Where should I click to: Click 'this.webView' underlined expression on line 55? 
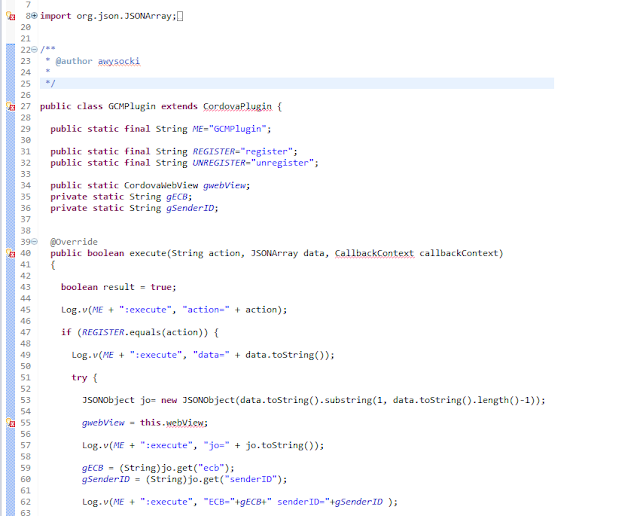coord(173,423)
